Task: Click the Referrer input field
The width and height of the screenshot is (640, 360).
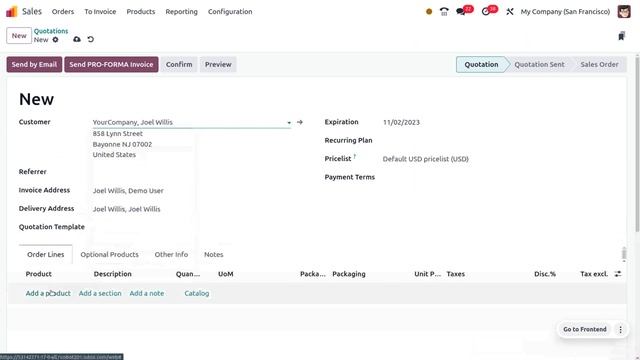Action: [192, 172]
